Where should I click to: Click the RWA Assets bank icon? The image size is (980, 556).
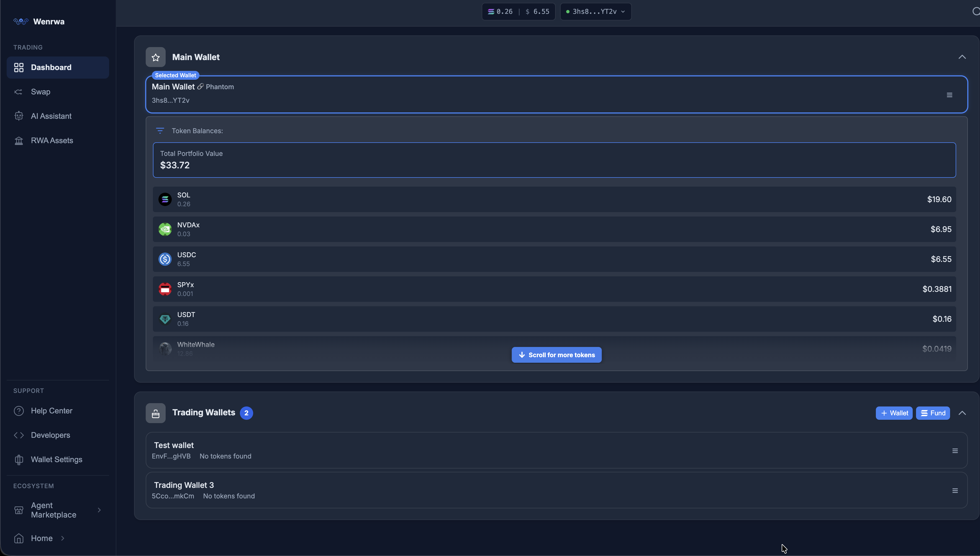(19, 141)
